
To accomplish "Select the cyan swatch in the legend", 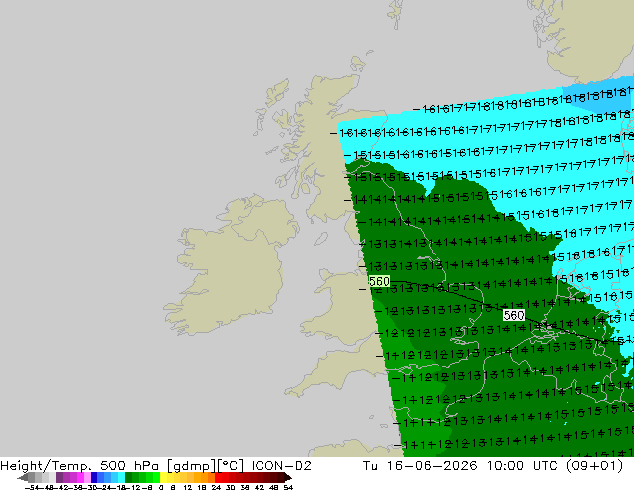I will click(x=121, y=477).
